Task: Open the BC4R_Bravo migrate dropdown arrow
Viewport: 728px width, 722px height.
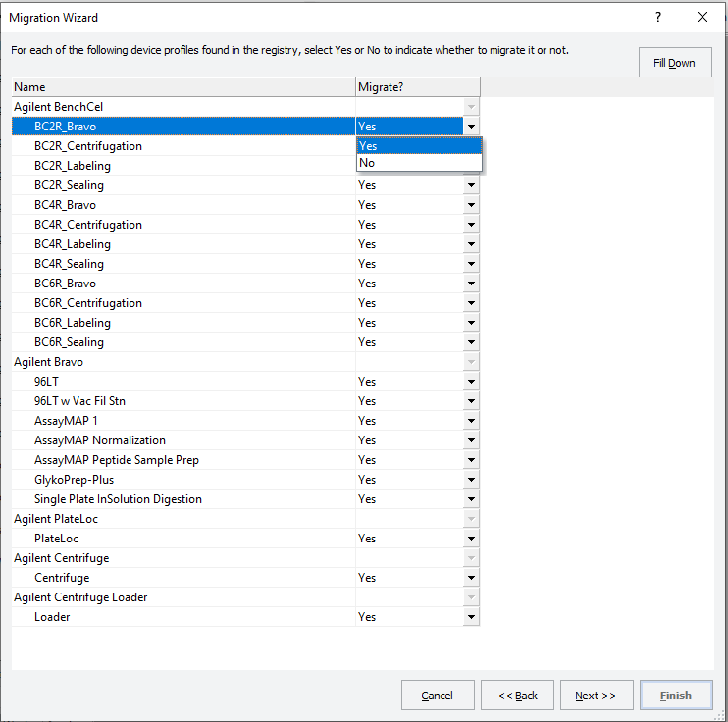Action: tap(471, 205)
